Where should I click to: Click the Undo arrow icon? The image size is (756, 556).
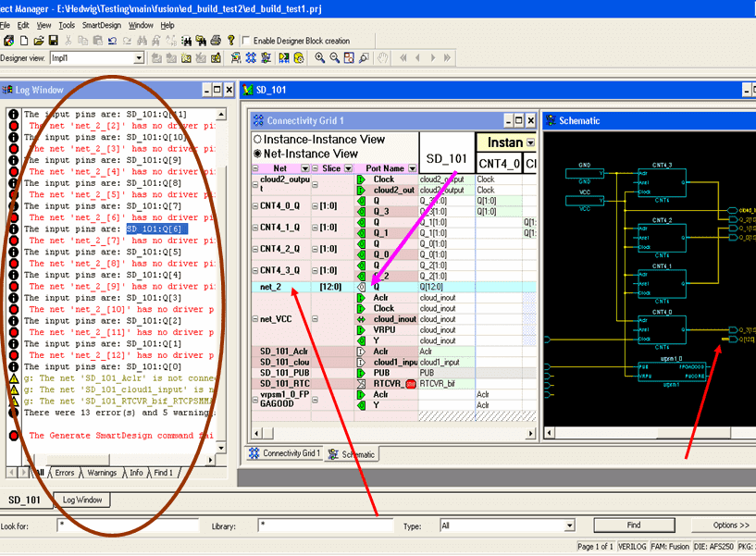(112, 41)
